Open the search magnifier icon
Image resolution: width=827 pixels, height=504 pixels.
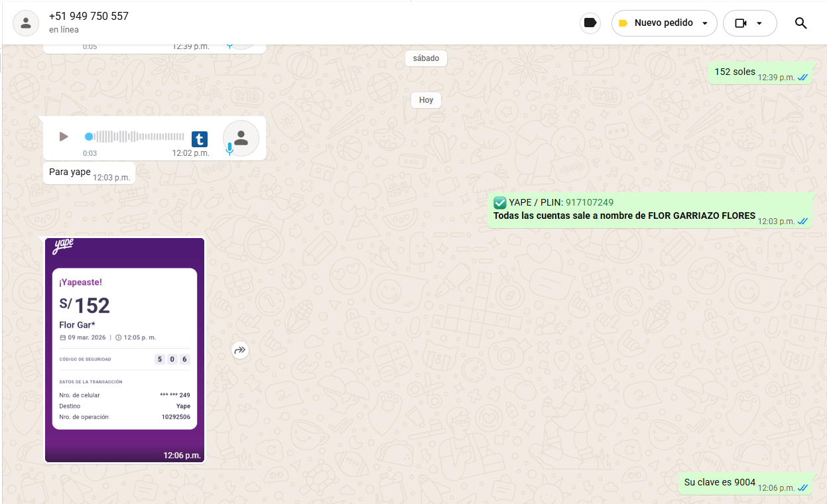[800, 23]
